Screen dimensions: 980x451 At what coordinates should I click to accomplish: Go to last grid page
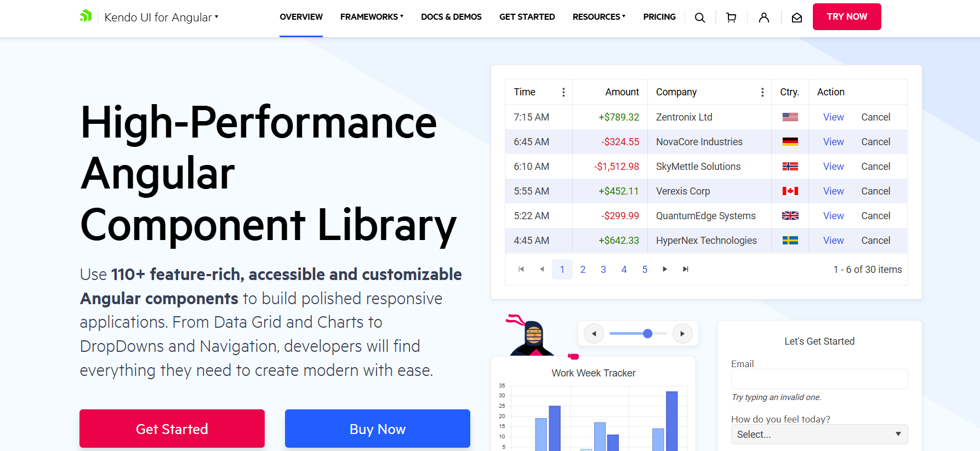coord(686,269)
